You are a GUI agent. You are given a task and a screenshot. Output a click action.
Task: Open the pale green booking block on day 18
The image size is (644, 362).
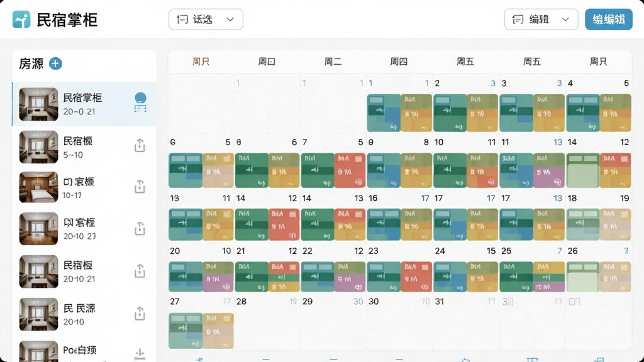click(x=583, y=224)
